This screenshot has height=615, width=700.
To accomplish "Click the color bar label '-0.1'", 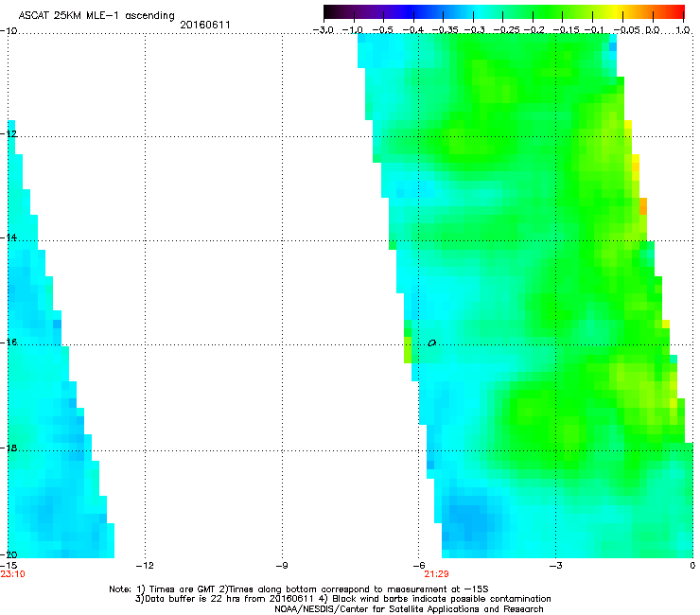I will point(594,30).
